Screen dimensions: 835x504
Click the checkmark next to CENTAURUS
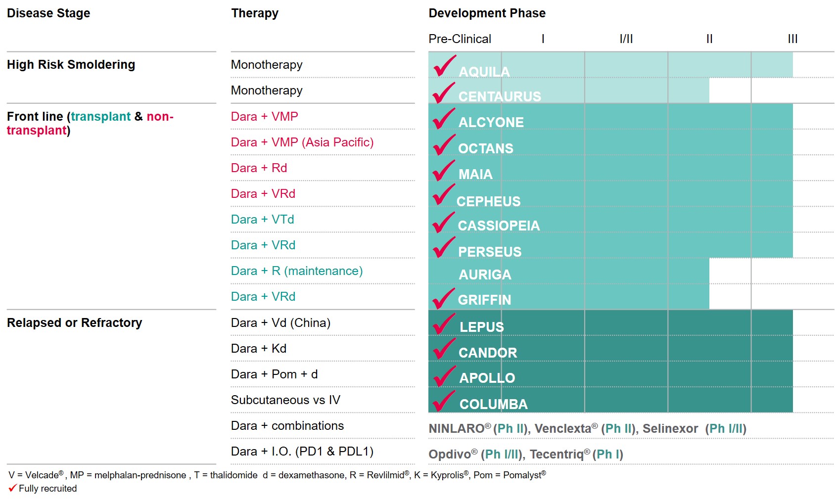pyautogui.click(x=443, y=93)
